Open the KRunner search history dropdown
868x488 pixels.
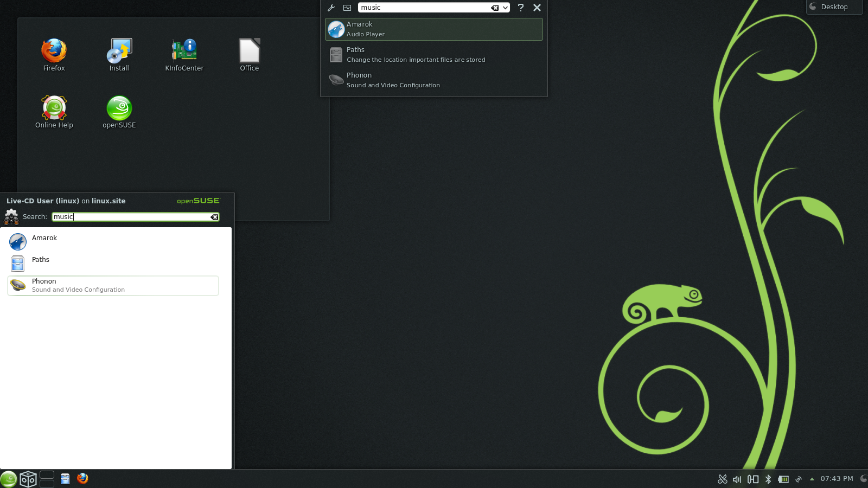pyautogui.click(x=505, y=8)
